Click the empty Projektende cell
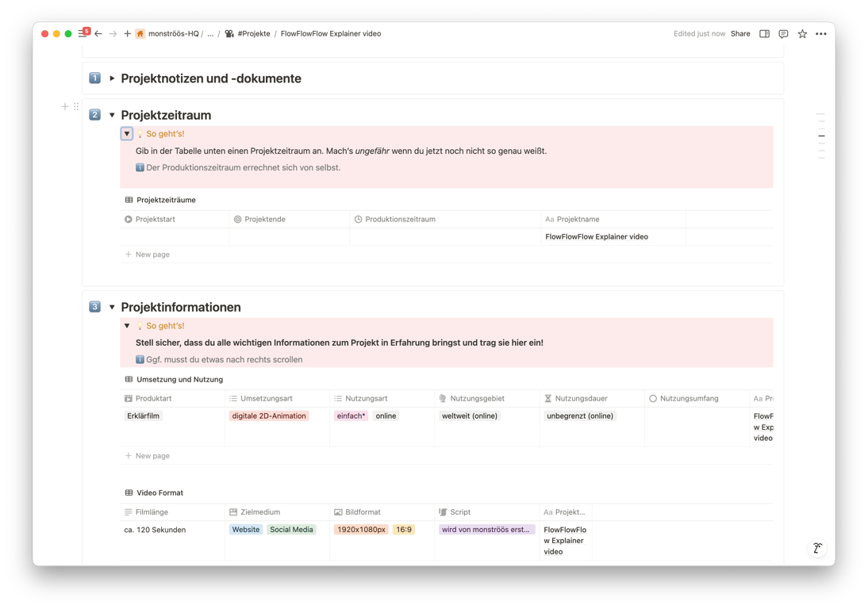 (x=289, y=237)
